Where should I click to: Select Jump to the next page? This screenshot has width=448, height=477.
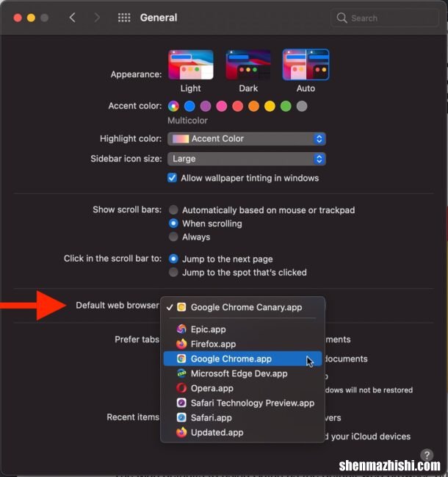[173, 259]
